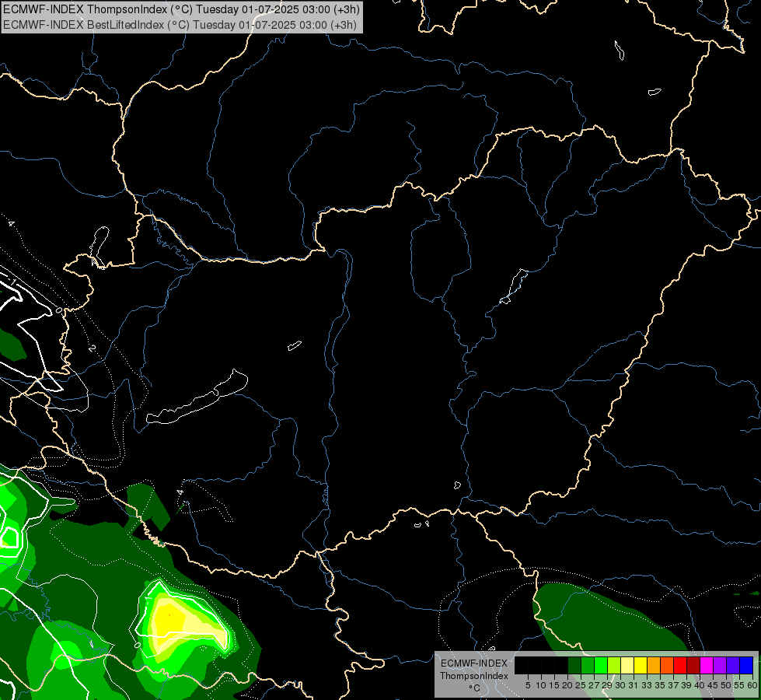This screenshot has height=700, width=761.
Task: Click the elongated Lake Balaton outline
Action: (x=197, y=397)
